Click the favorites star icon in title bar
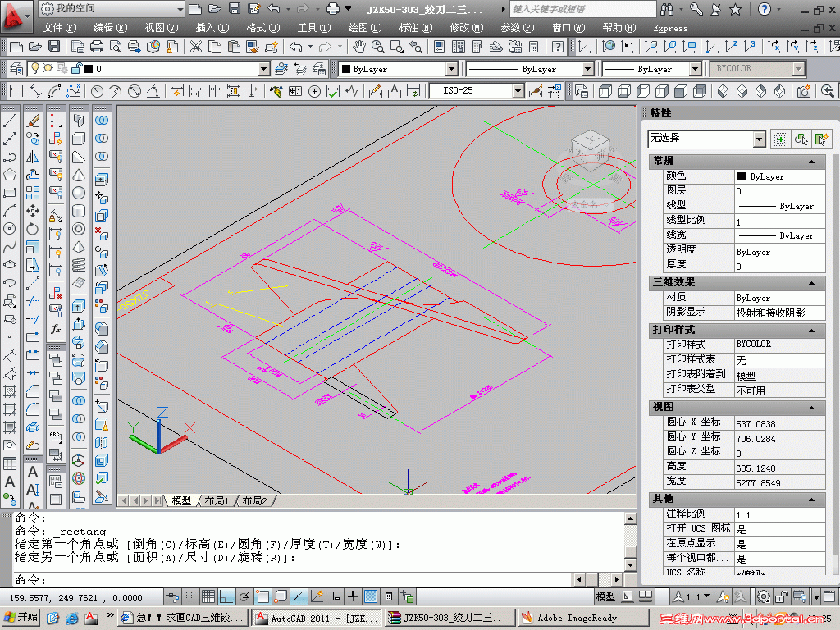This screenshot has width=840, height=630. coord(736,9)
